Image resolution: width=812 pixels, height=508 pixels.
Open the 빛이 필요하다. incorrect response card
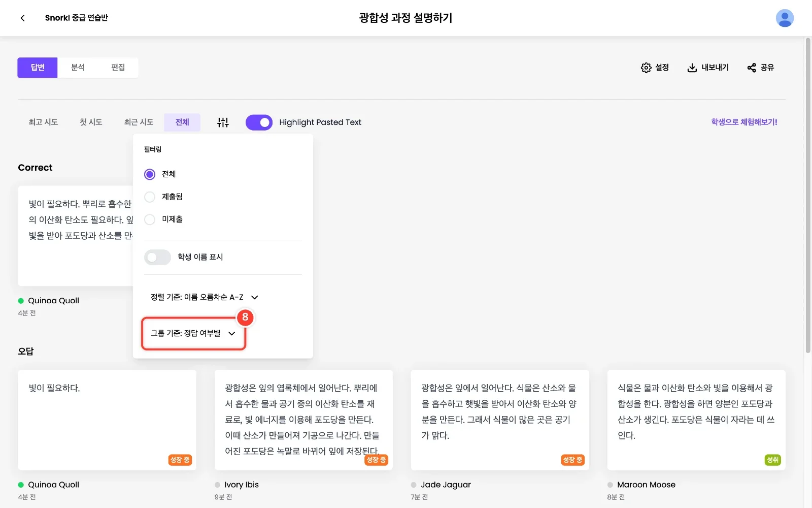pyautogui.click(x=107, y=420)
